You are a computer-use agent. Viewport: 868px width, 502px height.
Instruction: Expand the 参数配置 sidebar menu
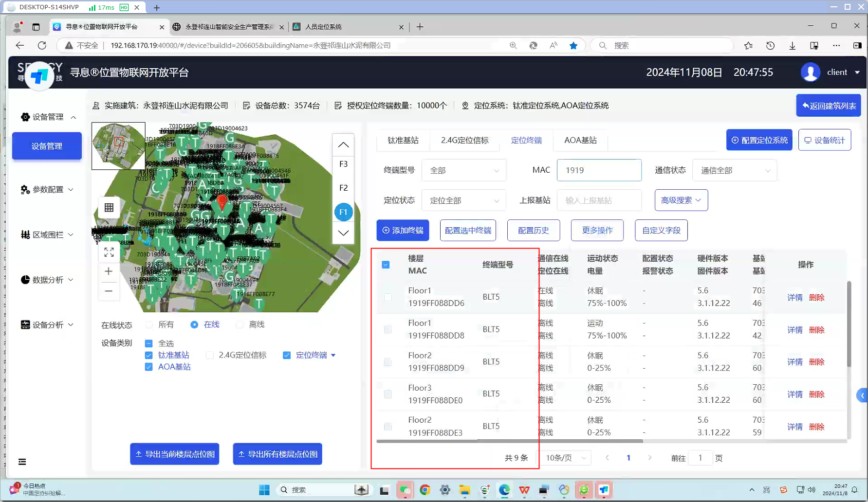(x=47, y=190)
